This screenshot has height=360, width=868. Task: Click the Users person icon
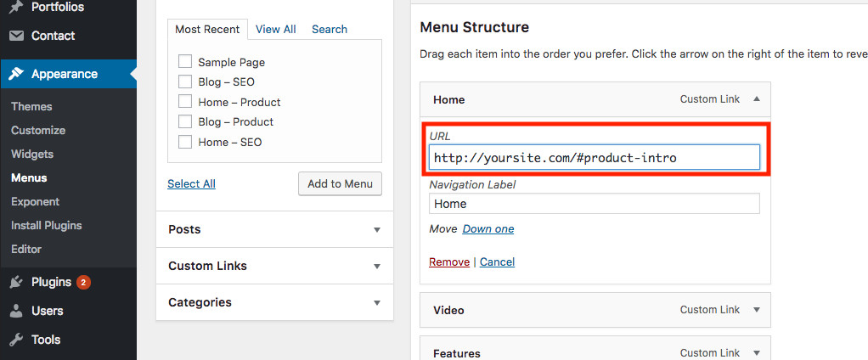[x=16, y=311]
